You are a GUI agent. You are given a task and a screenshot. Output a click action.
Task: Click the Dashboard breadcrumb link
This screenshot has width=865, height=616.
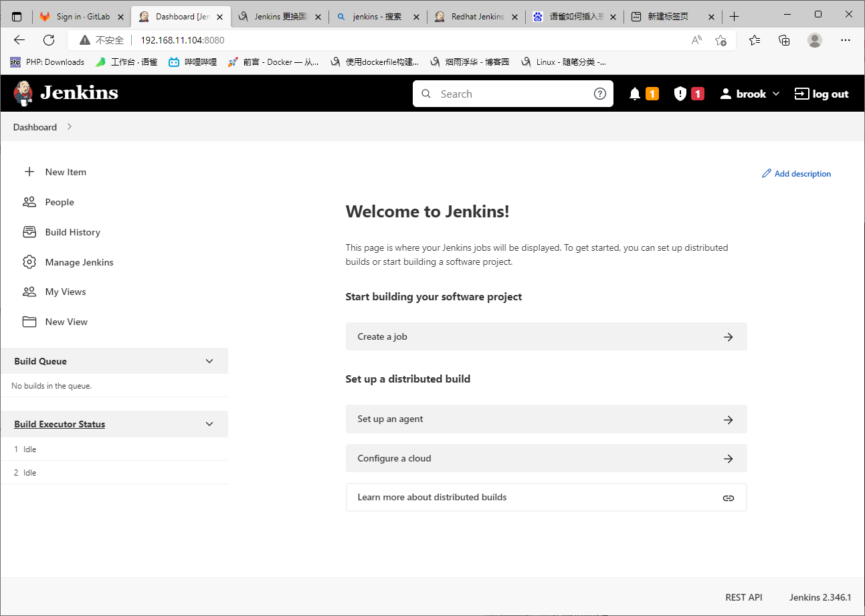[35, 127]
